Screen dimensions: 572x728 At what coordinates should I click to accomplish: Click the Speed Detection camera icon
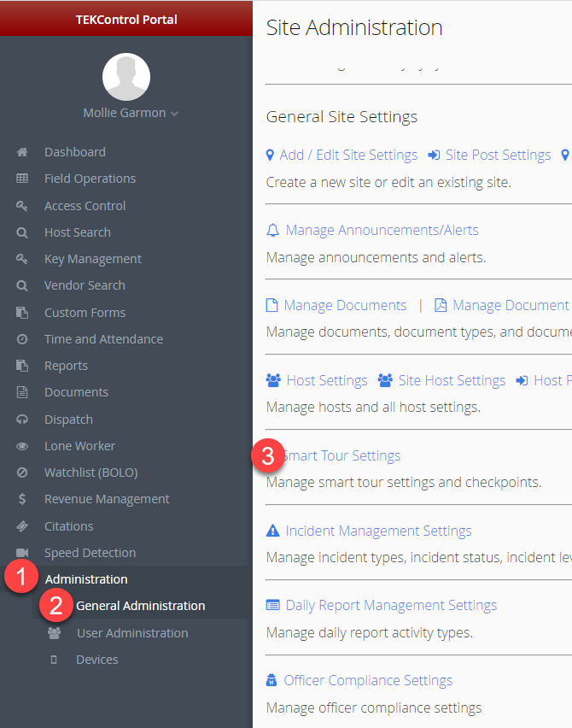click(22, 553)
